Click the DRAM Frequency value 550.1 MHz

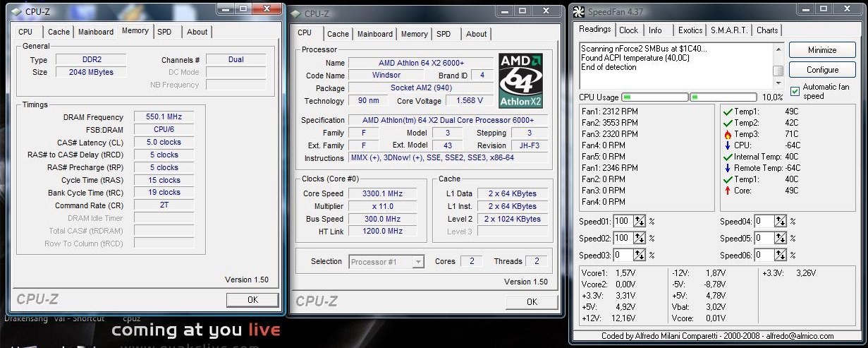tap(164, 117)
